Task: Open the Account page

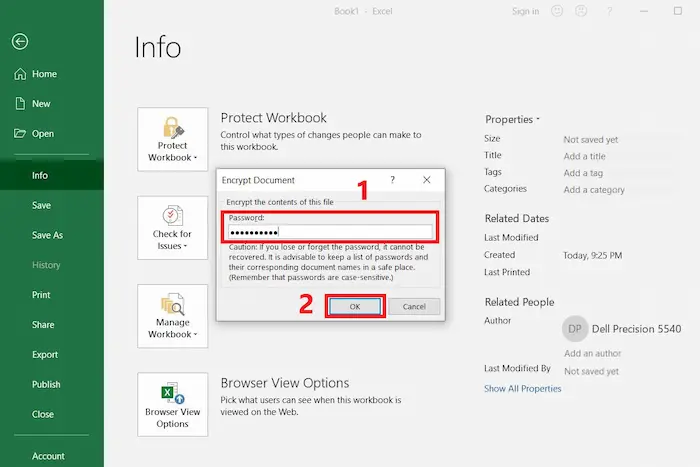Action: (x=52, y=456)
